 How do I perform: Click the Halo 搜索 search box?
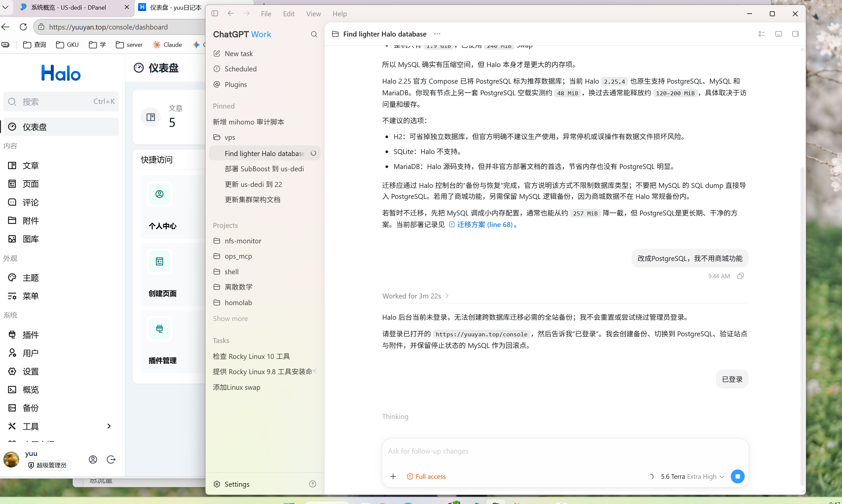(61, 102)
